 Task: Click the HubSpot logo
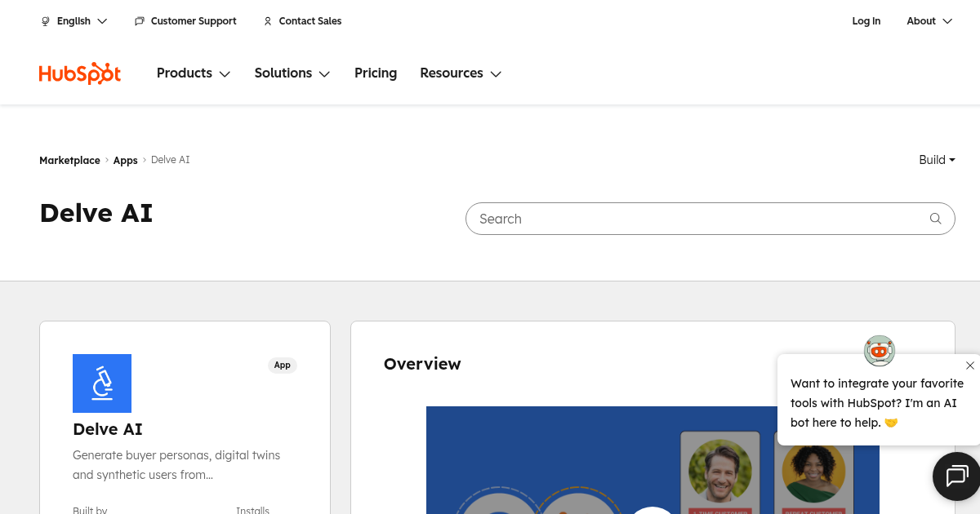pos(80,73)
